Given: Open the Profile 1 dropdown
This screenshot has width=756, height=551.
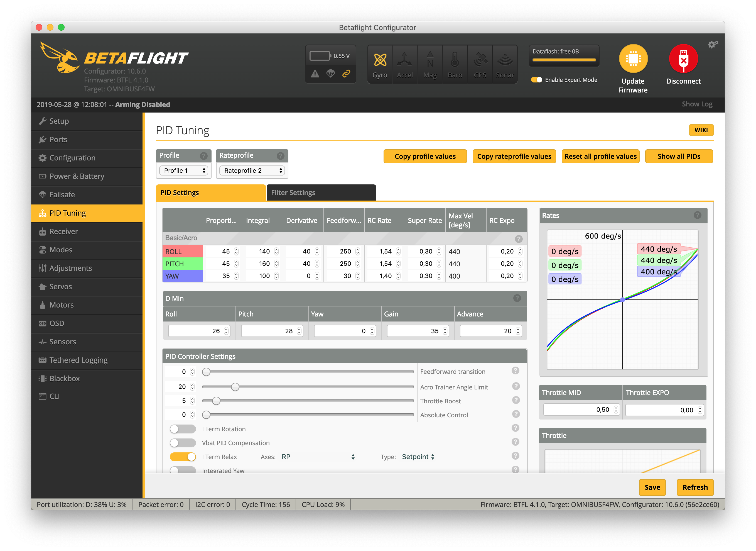Looking at the screenshot, I should point(184,170).
